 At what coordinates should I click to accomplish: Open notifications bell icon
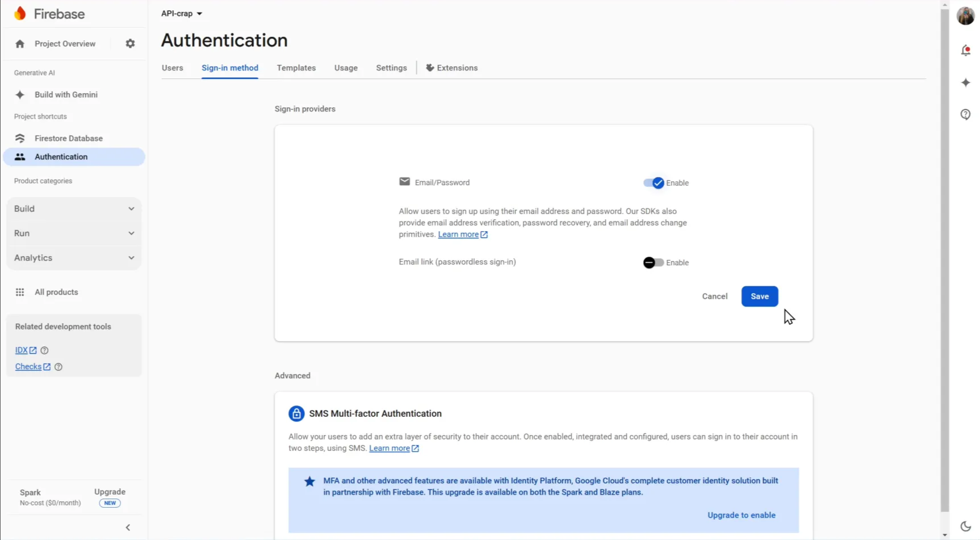point(966,51)
